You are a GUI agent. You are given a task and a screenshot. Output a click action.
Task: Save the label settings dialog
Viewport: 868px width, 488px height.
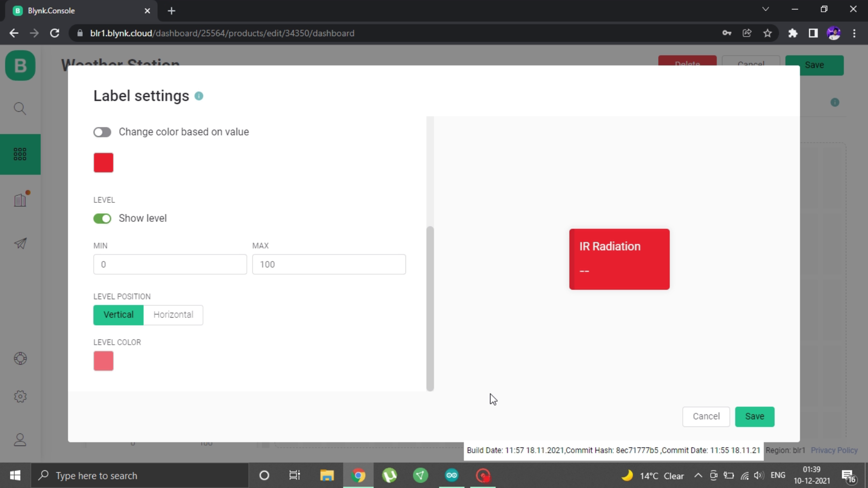pyautogui.click(x=755, y=417)
